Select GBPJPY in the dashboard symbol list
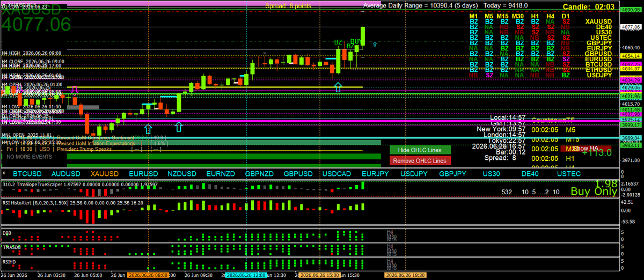 [599, 42]
